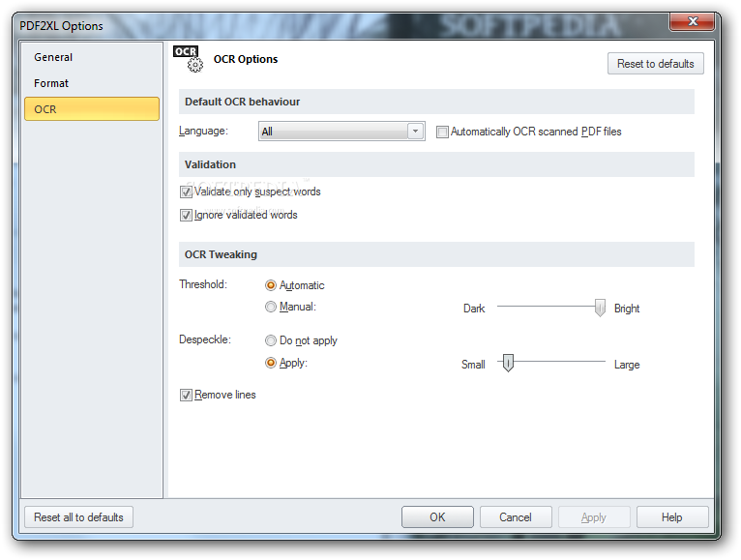Screen dimensions: 741x560
Task: Click Reset to defaults button
Action: [656, 64]
